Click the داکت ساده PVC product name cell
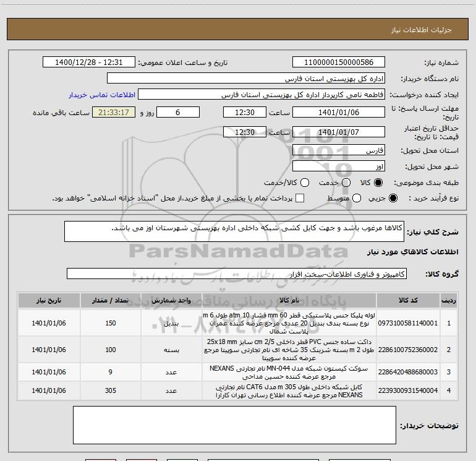The image size is (476, 461). [289, 350]
